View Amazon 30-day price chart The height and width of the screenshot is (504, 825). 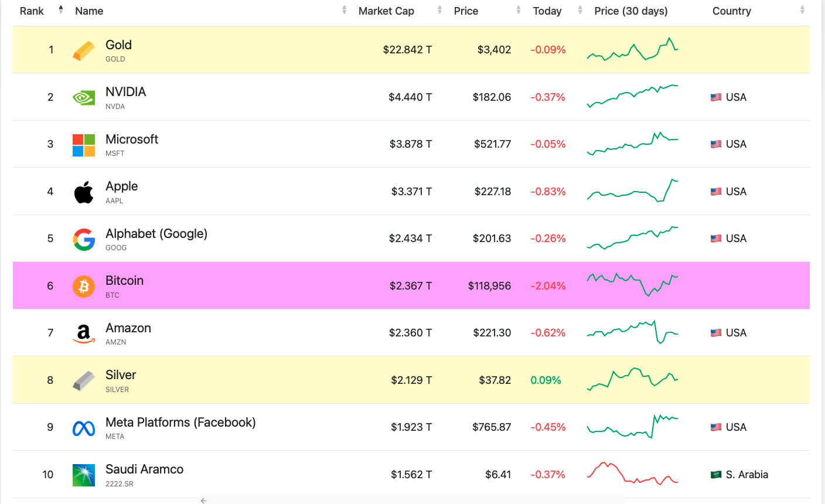tap(633, 332)
